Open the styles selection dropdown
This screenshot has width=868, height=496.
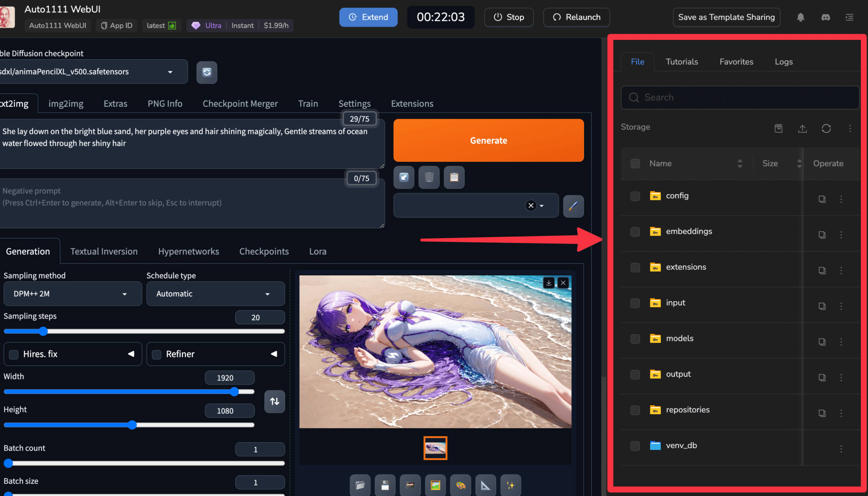click(x=542, y=205)
